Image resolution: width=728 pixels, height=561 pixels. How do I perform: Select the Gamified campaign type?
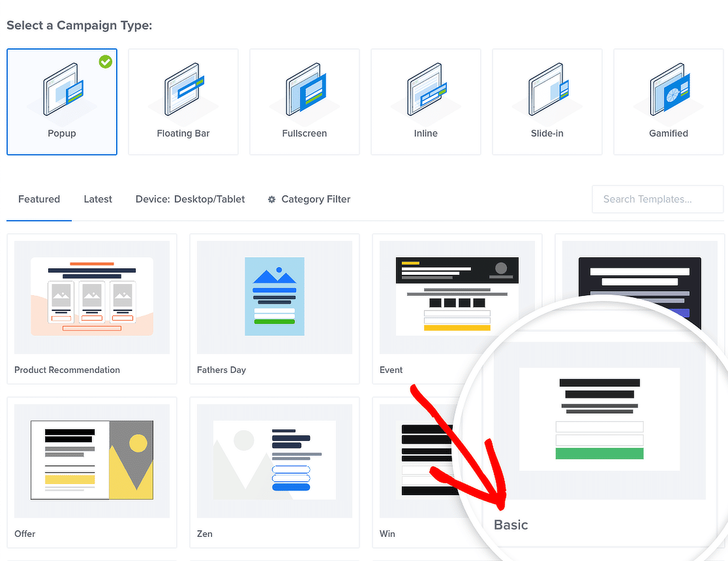click(668, 102)
